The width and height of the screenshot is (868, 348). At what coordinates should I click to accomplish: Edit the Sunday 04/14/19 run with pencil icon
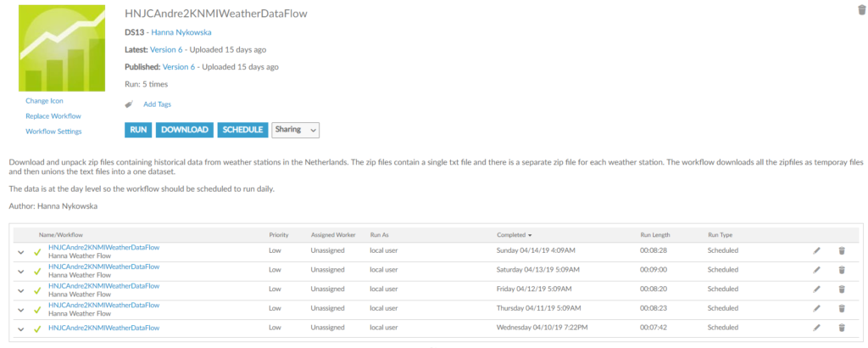816,250
